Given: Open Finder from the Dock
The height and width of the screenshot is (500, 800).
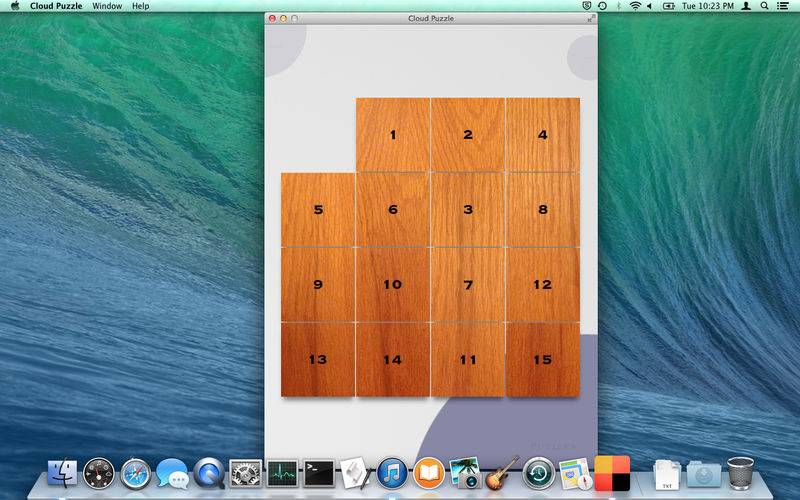Looking at the screenshot, I should pos(62,473).
